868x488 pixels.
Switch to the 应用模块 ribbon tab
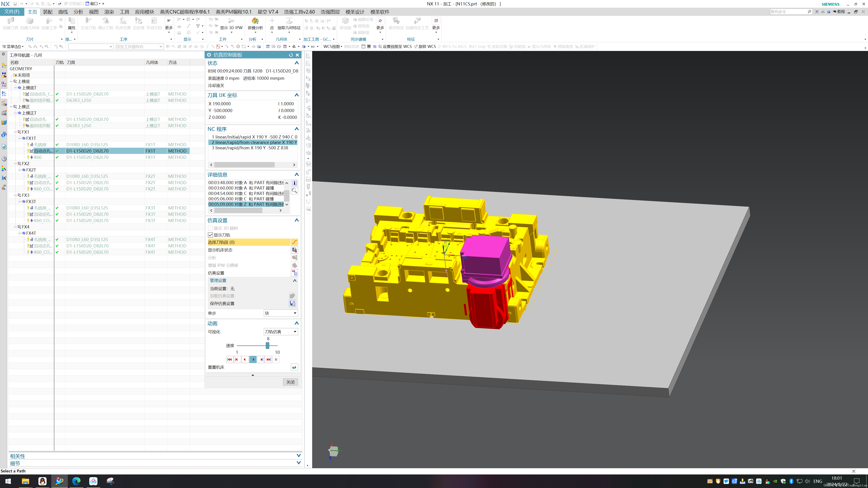click(x=145, y=12)
